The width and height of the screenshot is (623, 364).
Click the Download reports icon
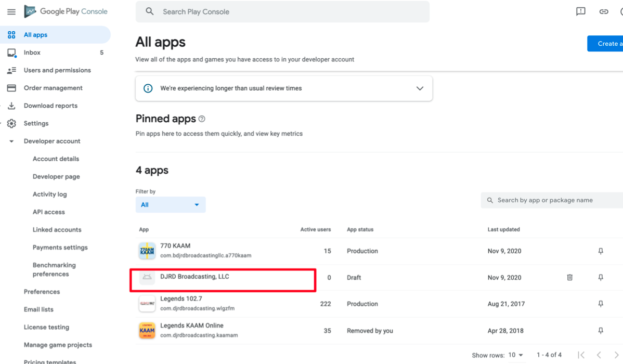coord(11,106)
